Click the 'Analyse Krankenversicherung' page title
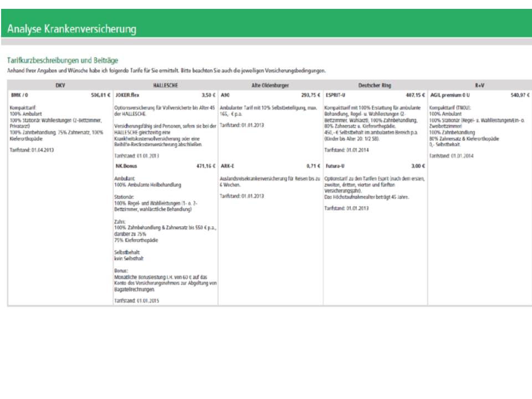Viewport: 532px width, 399px height. 71,29
